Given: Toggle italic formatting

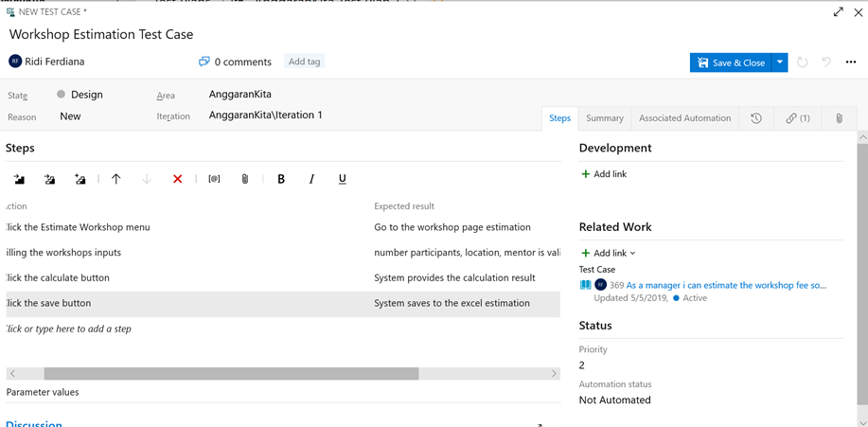Looking at the screenshot, I should (x=311, y=179).
